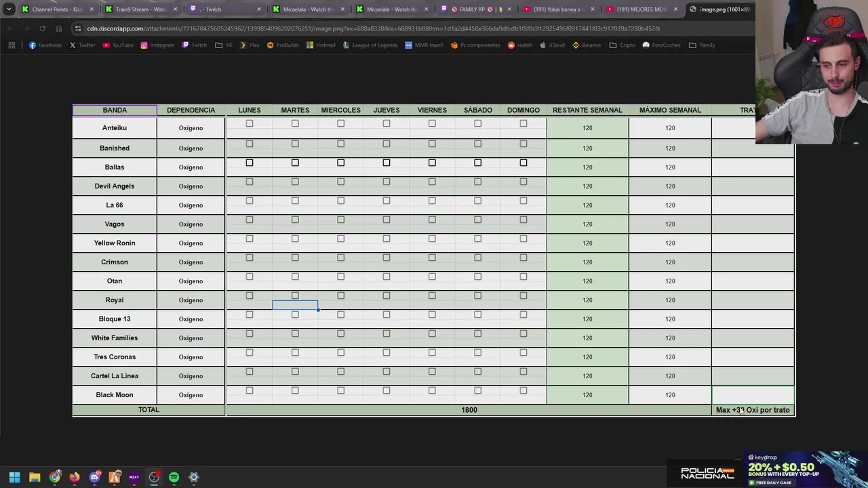Open the Hotmail bookmark
The width and height of the screenshot is (868, 488).
pyautogui.click(x=321, y=45)
